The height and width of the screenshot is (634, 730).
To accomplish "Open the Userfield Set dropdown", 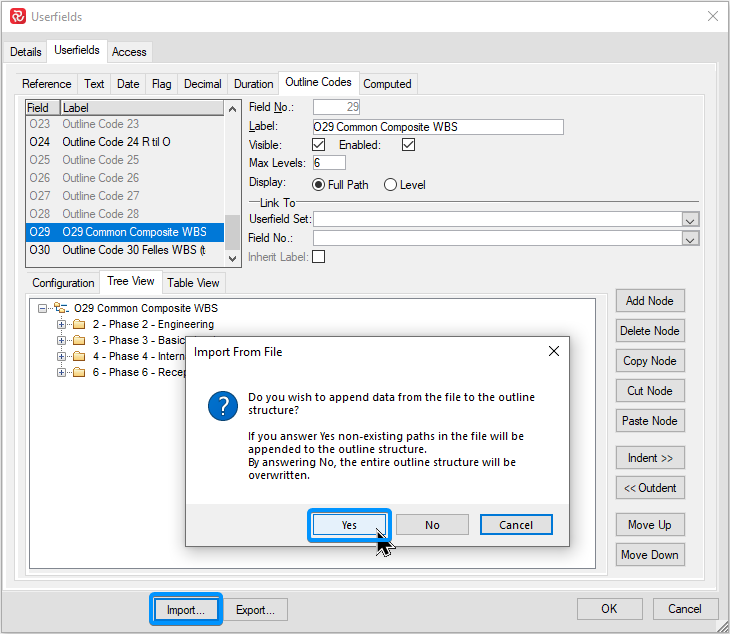I will [x=690, y=220].
